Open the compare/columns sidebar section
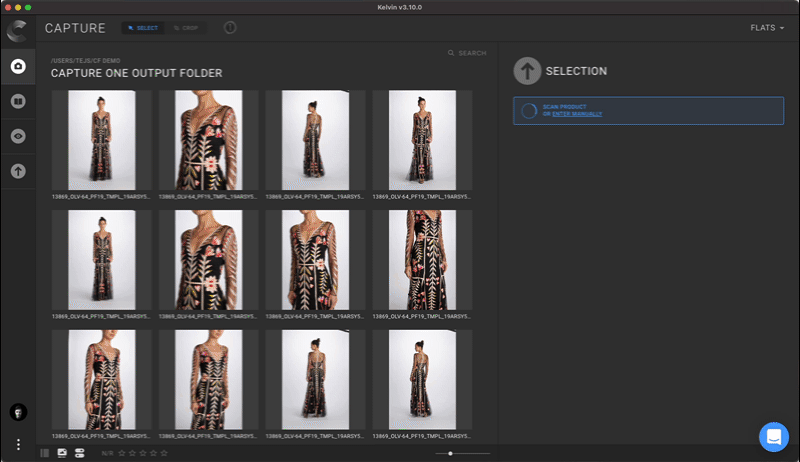800x462 pixels. [18, 101]
